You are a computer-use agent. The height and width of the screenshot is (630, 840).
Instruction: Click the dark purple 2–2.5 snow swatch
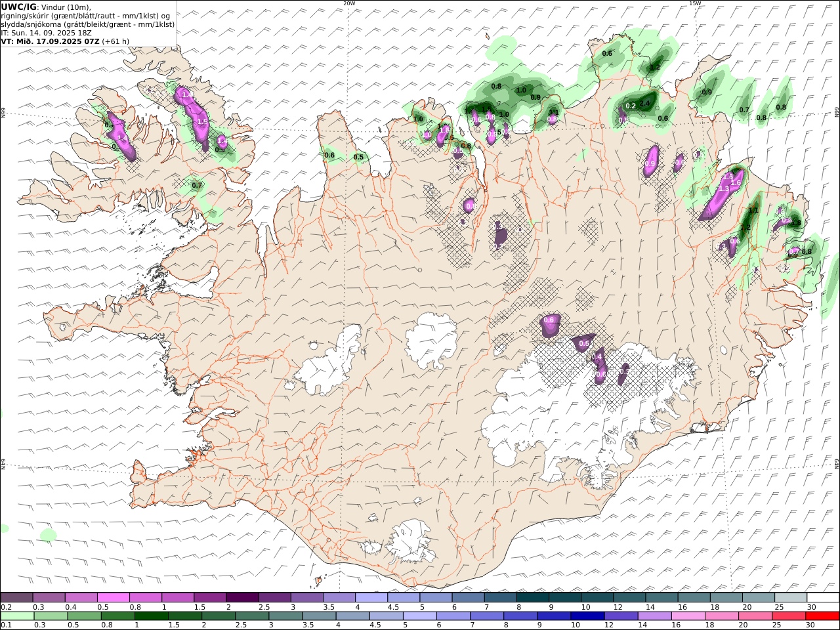point(242,597)
